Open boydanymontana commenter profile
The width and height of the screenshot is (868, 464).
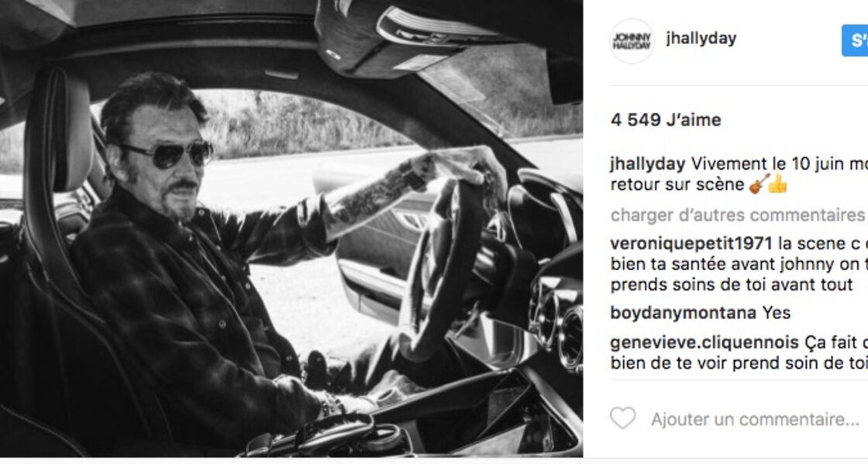[x=683, y=313]
